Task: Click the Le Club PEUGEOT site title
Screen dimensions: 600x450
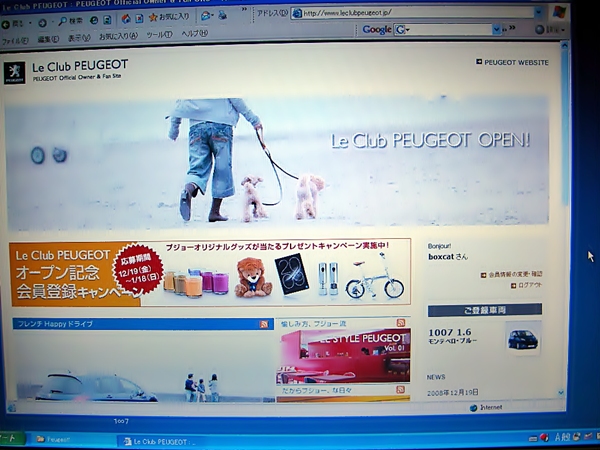Action: click(x=80, y=66)
